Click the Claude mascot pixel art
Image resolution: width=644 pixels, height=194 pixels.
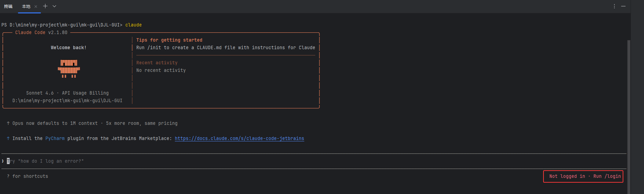click(x=69, y=69)
